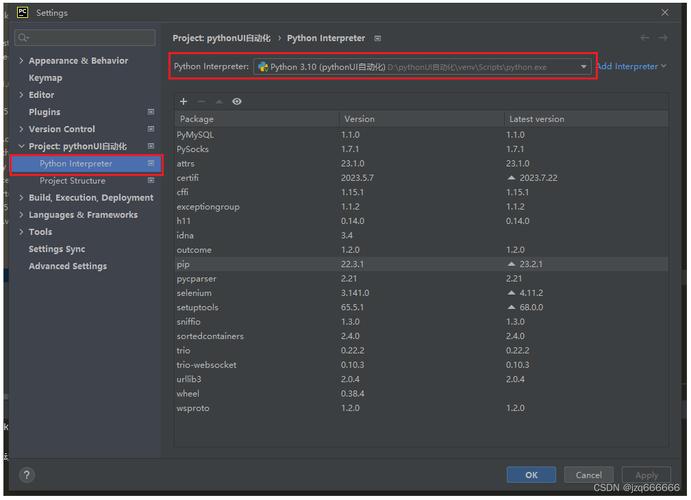Viewport: 691px width, 500px height.
Task: Click the upgrade arrow beside pip 23.2.1
Action: (x=511, y=264)
